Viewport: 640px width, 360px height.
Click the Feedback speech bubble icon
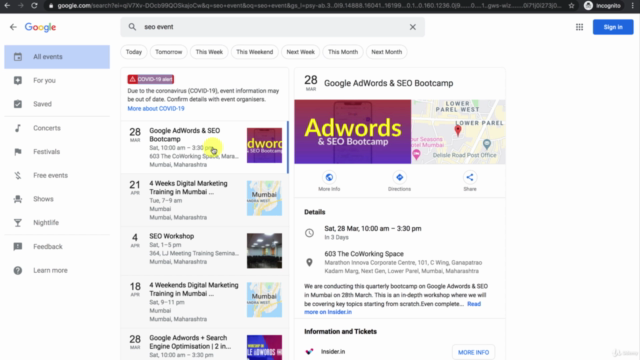click(18, 247)
